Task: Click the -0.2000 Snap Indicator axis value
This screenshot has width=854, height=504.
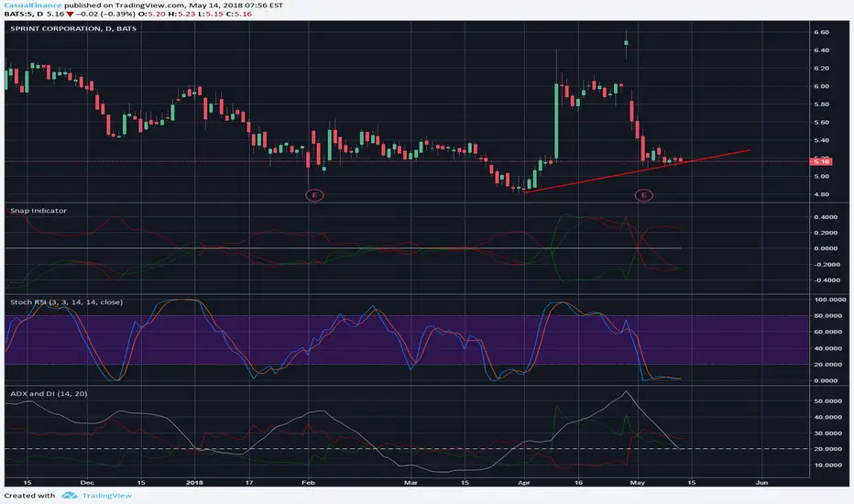Action: point(826,264)
